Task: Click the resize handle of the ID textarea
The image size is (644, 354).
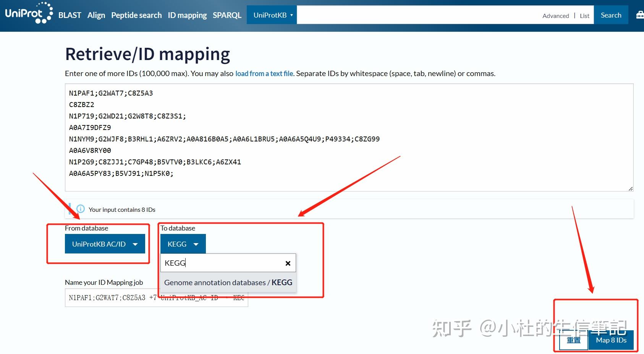Action: [x=630, y=188]
